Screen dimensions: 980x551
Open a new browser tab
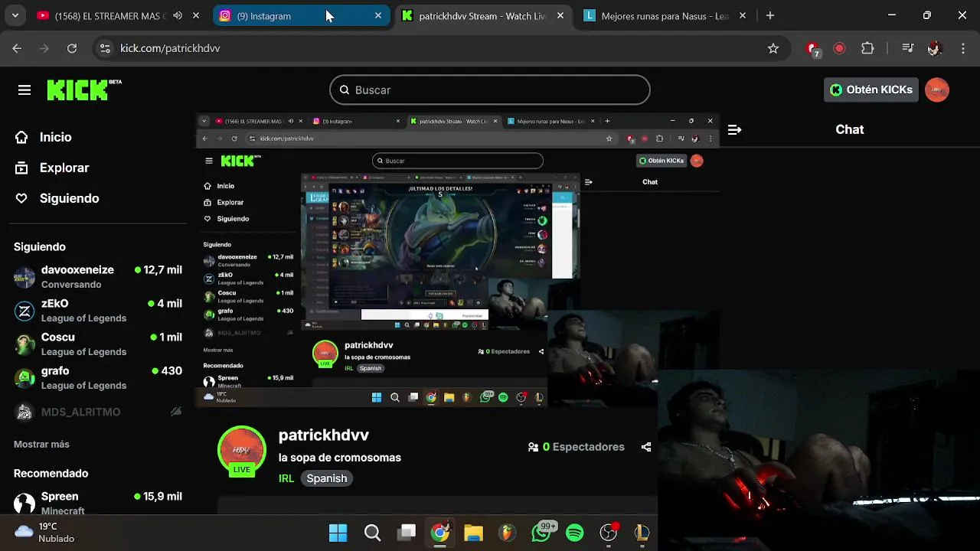pos(770,15)
